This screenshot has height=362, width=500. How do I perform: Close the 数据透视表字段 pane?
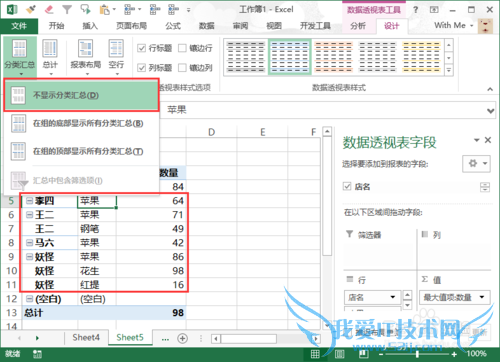click(488, 140)
